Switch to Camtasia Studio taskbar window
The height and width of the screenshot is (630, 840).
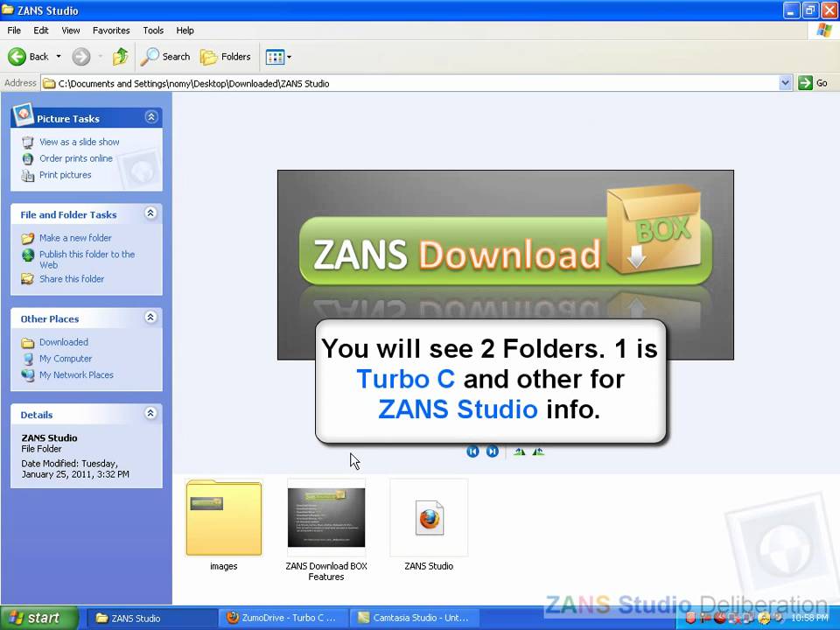(415, 619)
